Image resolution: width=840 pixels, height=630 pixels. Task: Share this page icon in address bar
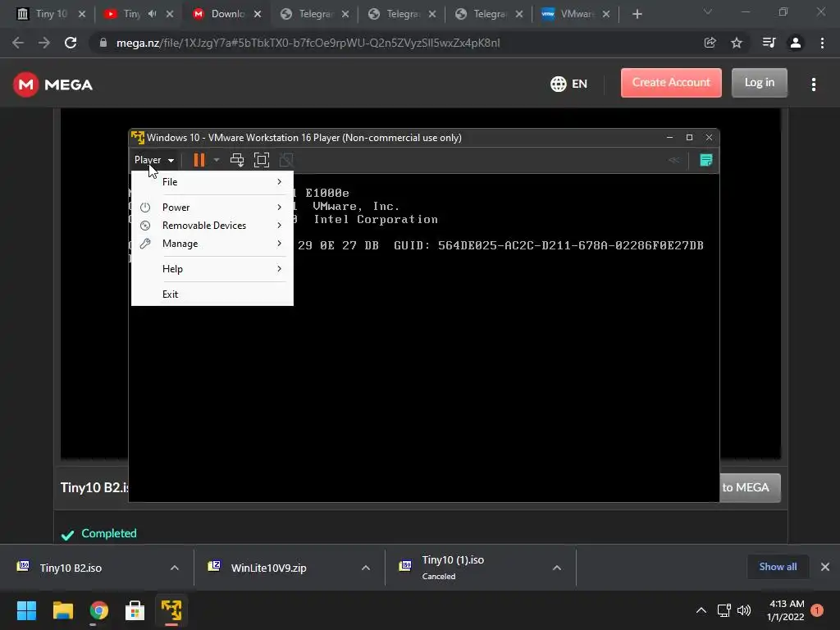pyautogui.click(x=710, y=43)
